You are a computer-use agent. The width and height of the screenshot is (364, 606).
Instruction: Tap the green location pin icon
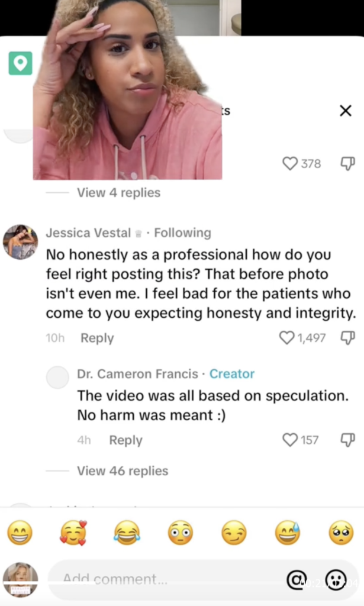click(x=21, y=64)
